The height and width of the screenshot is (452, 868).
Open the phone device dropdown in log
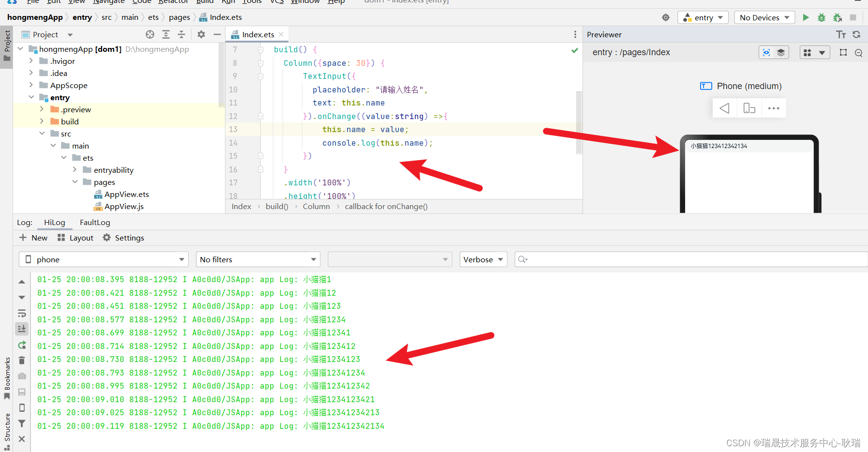[x=104, y=259]
